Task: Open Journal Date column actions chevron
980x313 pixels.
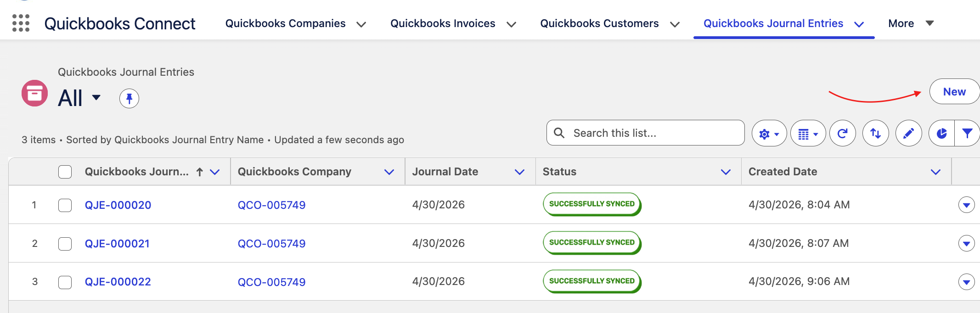Action: (x=519, y=172)
